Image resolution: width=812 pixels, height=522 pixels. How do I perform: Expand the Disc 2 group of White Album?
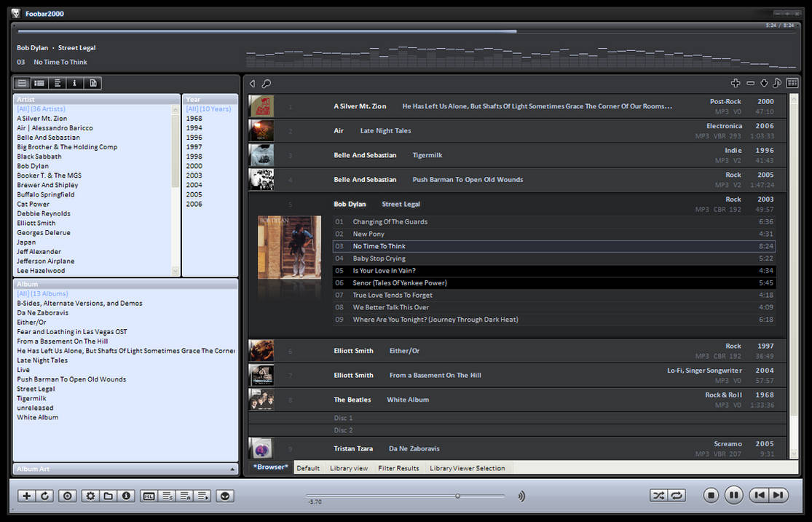517,430
